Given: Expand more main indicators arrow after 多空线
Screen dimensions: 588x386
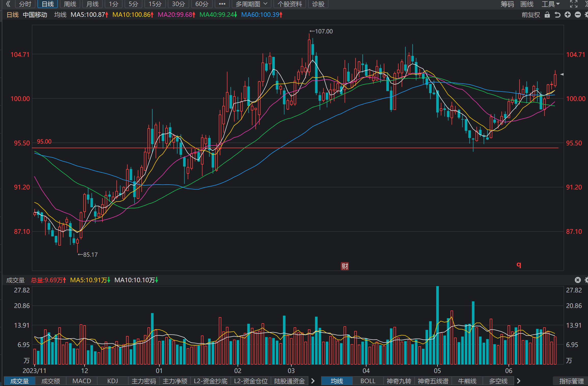Looking at the screenshot, I should click(x=518, y=381).
